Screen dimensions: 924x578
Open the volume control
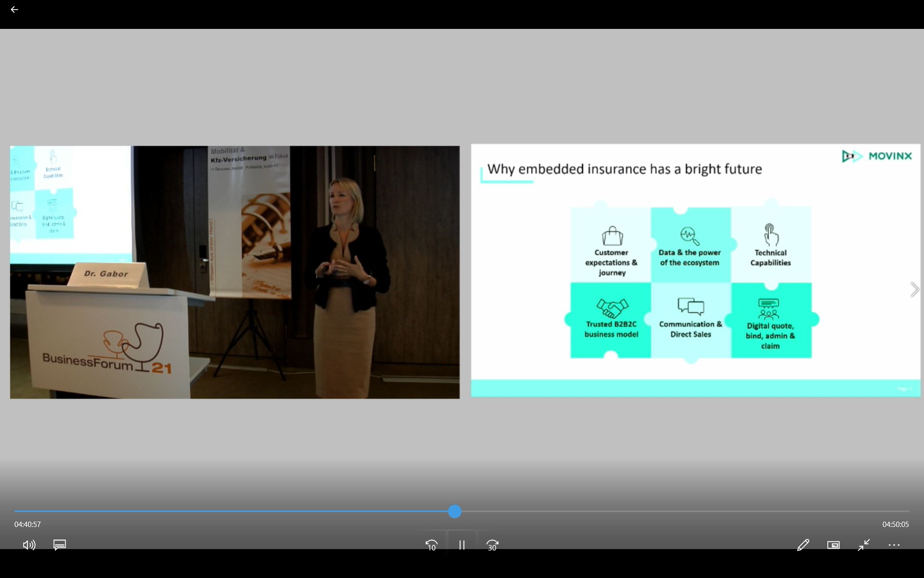(29, 545)
